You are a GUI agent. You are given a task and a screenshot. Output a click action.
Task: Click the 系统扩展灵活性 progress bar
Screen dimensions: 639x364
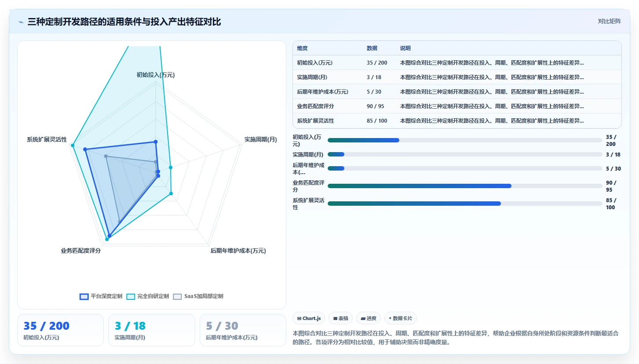tap(465, 204)
